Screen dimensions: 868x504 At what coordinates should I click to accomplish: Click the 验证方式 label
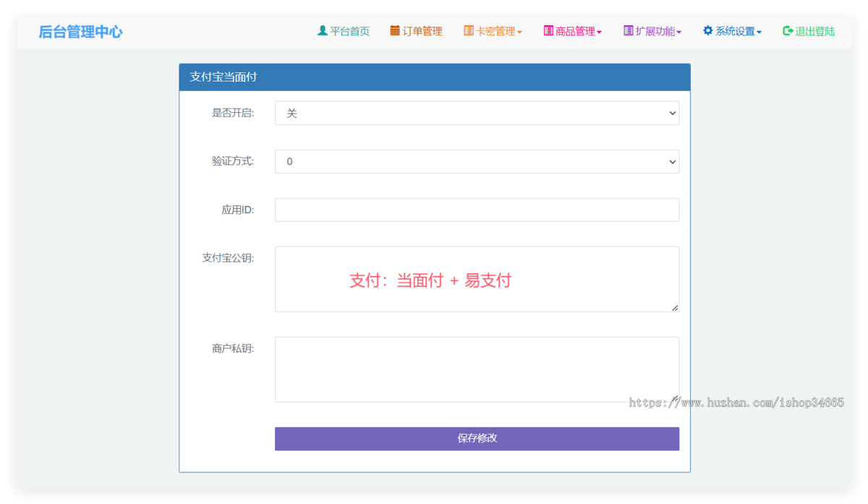pyautogui.click(x=233, y=161)
